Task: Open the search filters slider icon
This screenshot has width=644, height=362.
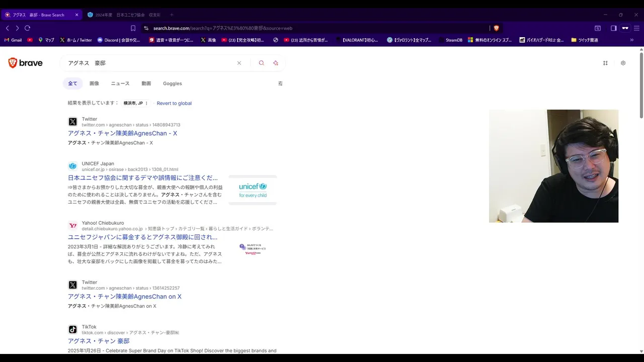Action: (280, 83)
